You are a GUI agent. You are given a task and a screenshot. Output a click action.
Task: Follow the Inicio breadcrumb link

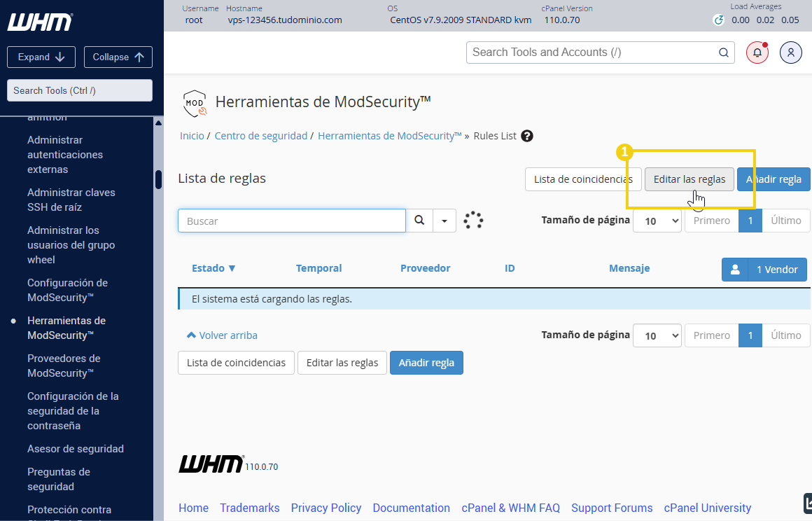192,136
